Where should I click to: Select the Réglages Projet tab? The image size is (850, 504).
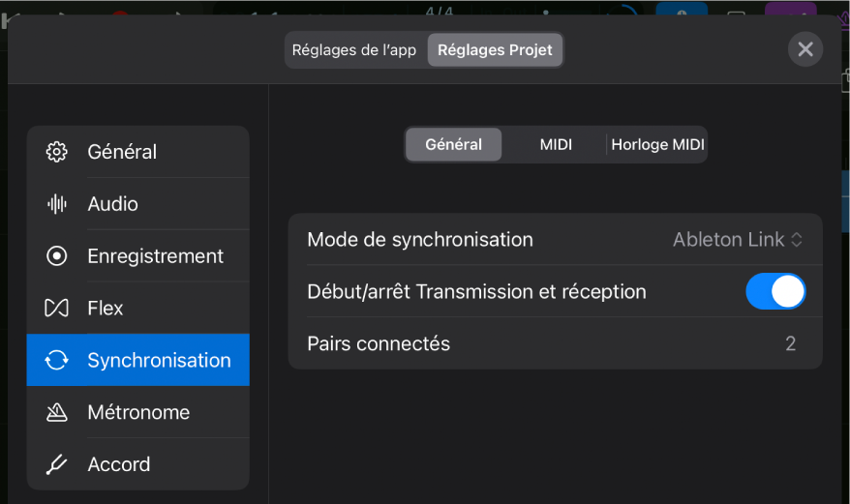(495, 50)
